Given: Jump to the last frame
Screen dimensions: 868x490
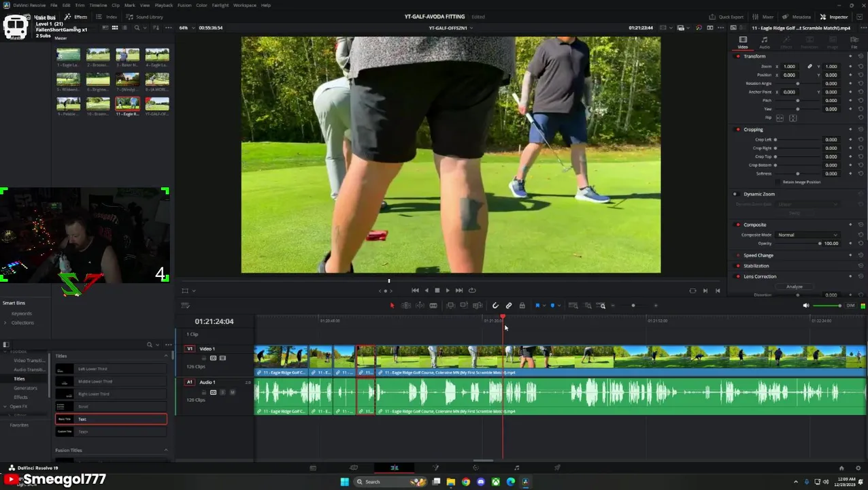Looking at the screenshot, I should 459,291.
